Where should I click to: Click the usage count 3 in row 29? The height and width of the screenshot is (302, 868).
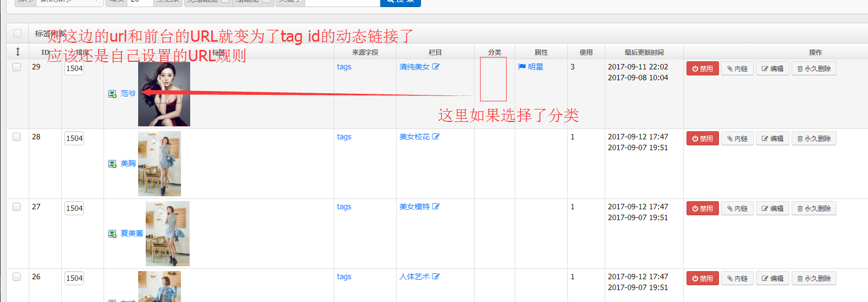click(573, 67)
